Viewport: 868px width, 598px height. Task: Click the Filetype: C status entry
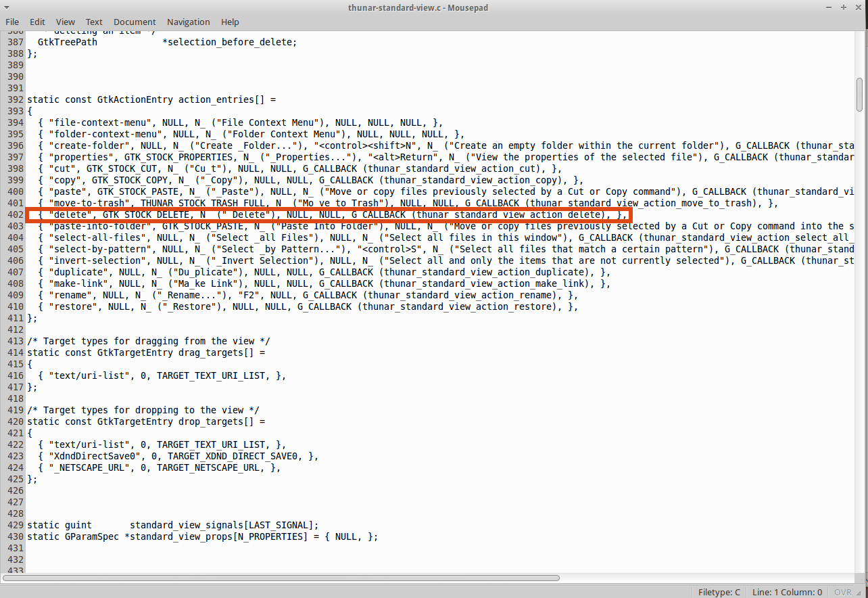[719, 592]
